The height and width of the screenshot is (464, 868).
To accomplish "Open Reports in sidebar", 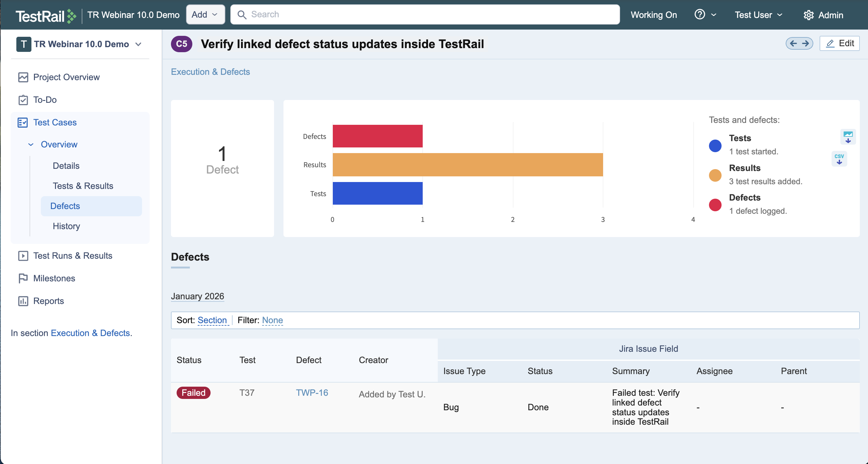I will pos(48,301).
